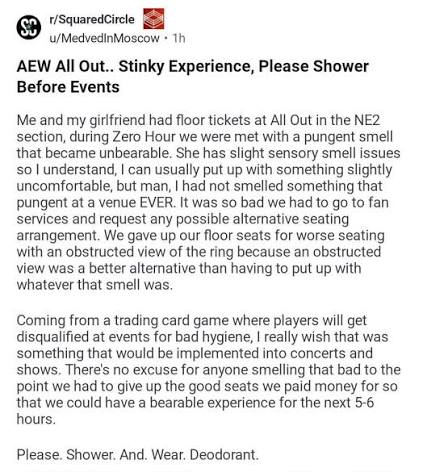The image size is (423, 472).
Task: Click the 1h post timestamp
Action: [x=179, y=38]
